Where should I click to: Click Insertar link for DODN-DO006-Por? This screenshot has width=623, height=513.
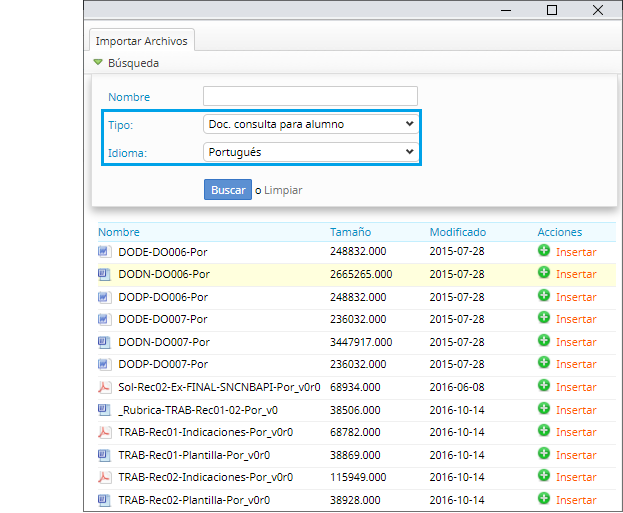[576, 274]
